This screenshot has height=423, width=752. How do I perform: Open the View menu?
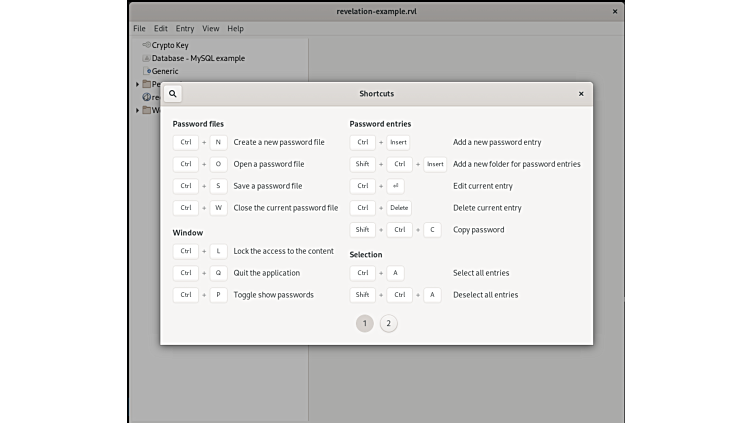(x=211, y=29)
